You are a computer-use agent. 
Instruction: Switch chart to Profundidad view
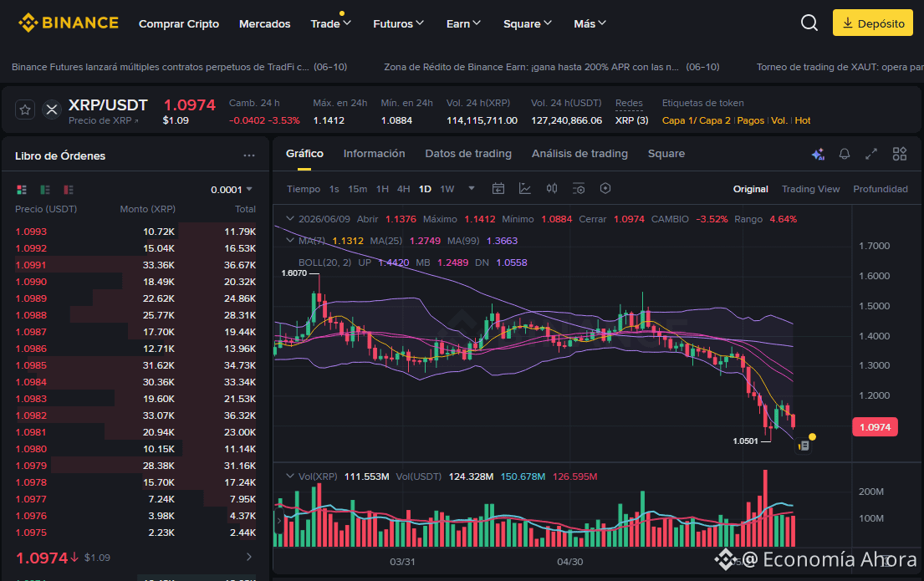(881, 189)
